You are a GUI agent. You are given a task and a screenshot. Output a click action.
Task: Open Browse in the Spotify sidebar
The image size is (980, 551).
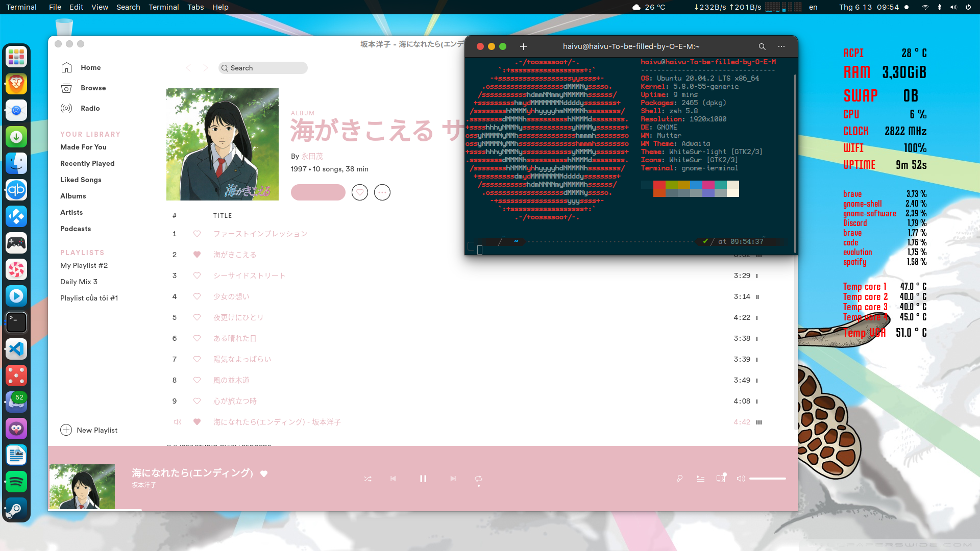tap(83, 88)
